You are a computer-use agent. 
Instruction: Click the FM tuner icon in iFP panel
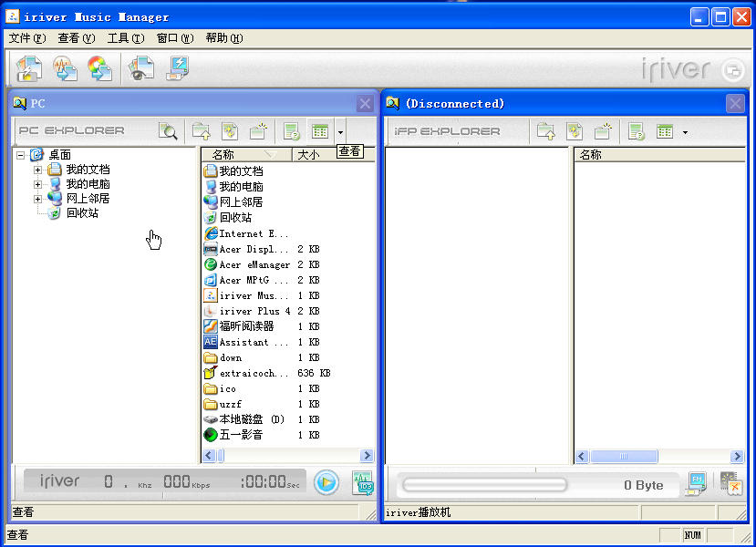[696, 483]
